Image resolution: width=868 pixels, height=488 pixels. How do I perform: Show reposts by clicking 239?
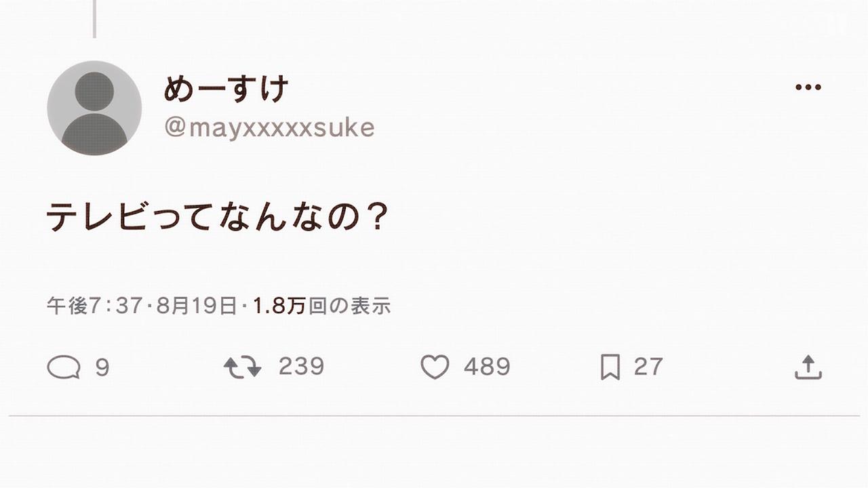point(301,367)
